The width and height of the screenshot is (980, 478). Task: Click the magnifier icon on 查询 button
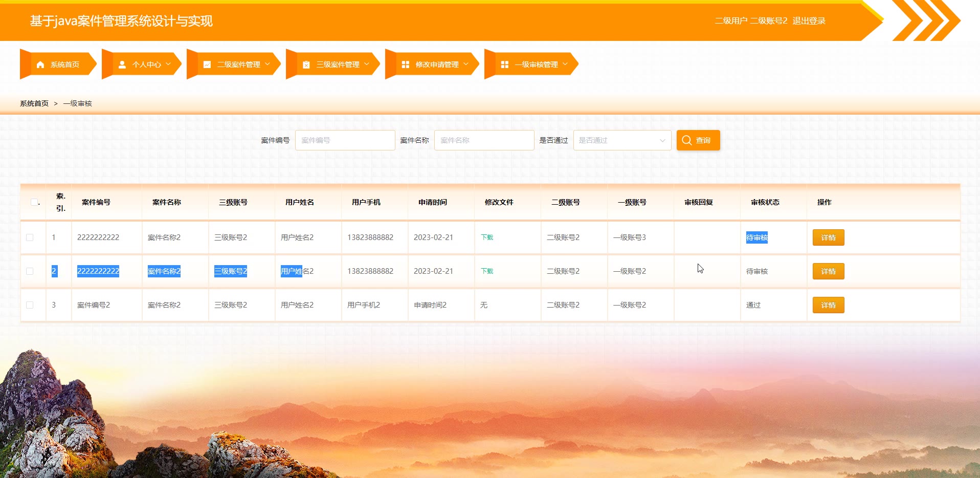pyautogui.click(x=687, y=140)
